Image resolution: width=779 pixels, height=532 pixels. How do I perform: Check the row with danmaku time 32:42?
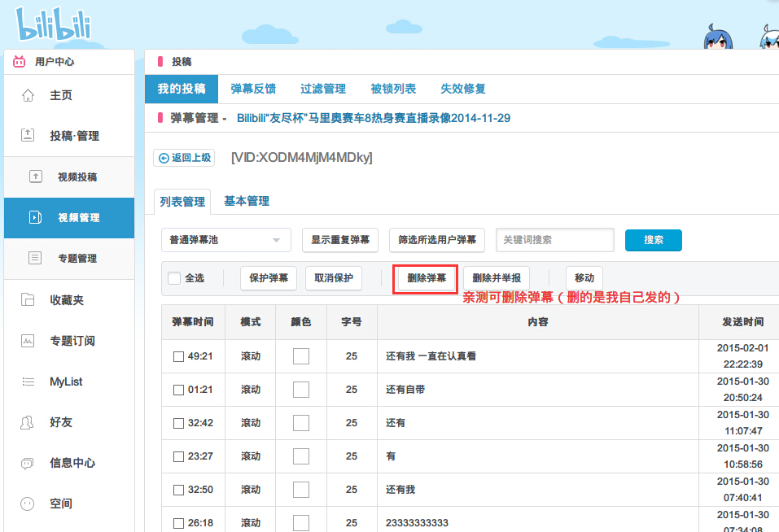178,423
